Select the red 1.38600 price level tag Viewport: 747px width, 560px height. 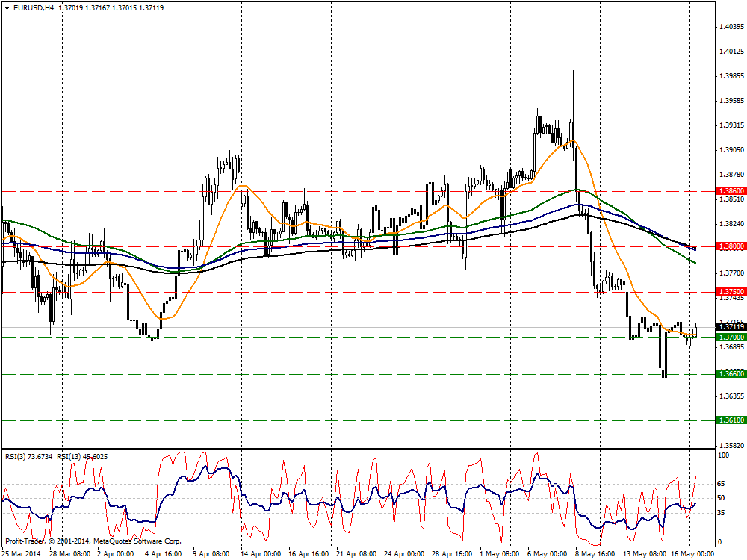[x=730, y=191]
